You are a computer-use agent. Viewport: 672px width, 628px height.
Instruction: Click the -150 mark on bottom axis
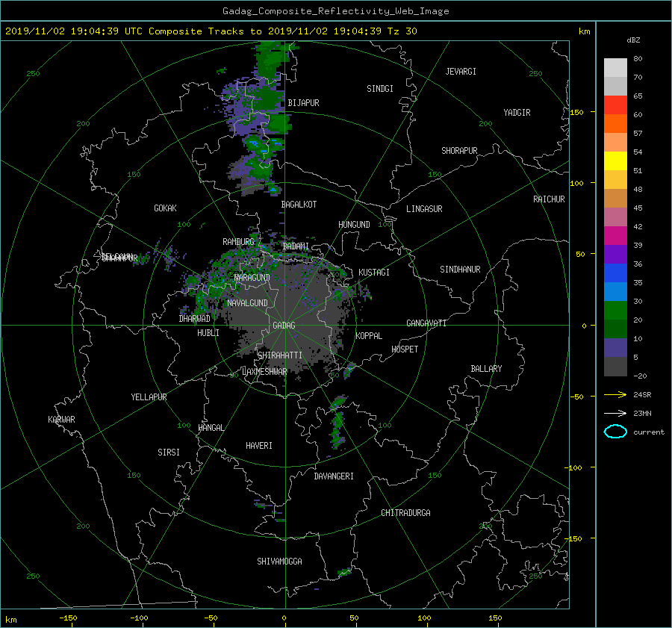[68, 618]
